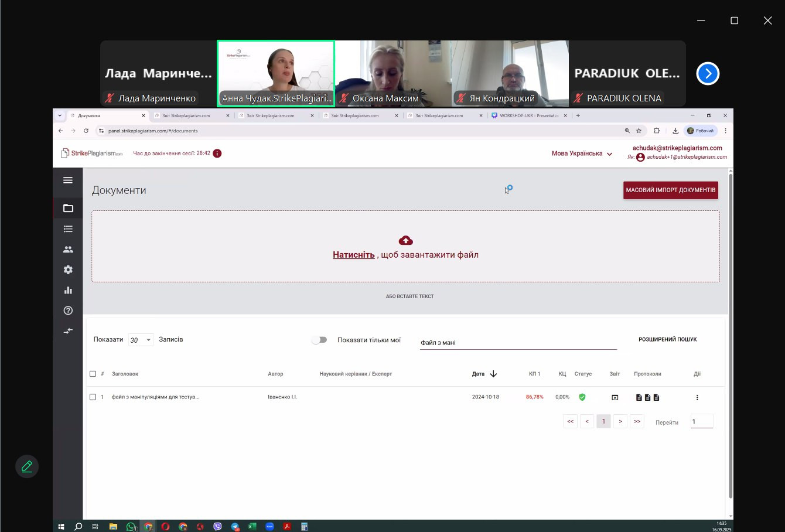
Task: Open the three-dot actions menu for row 1
Action: [x=697, y=397]
